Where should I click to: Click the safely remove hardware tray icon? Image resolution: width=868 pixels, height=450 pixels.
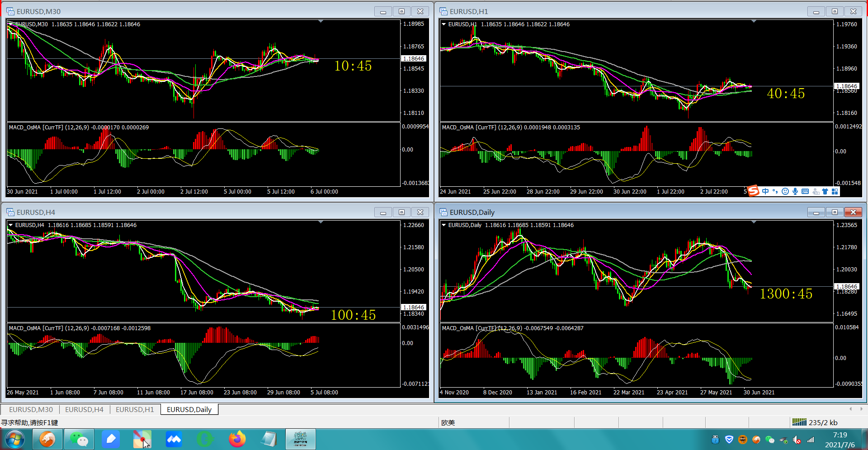tap(783, 440)
